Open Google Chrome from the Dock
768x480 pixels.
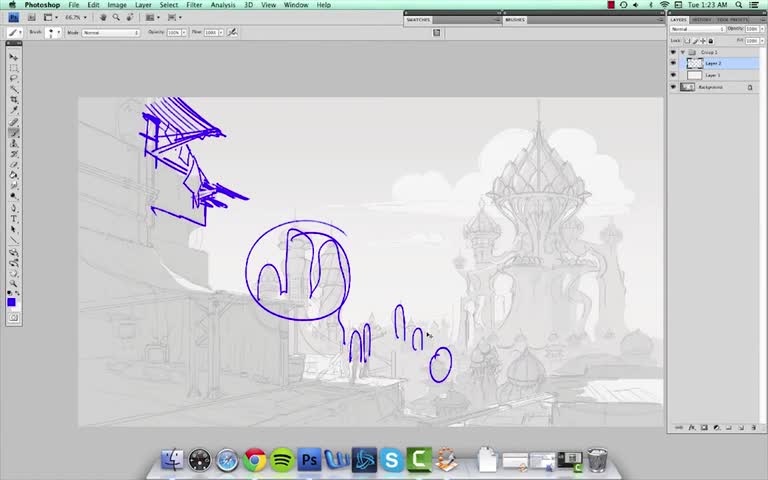click(255, 460)
